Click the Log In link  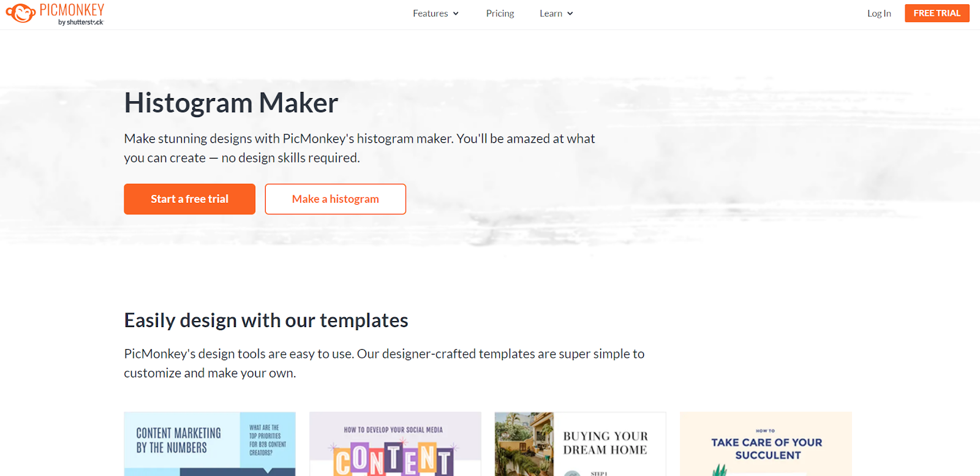tap(879, 13)
